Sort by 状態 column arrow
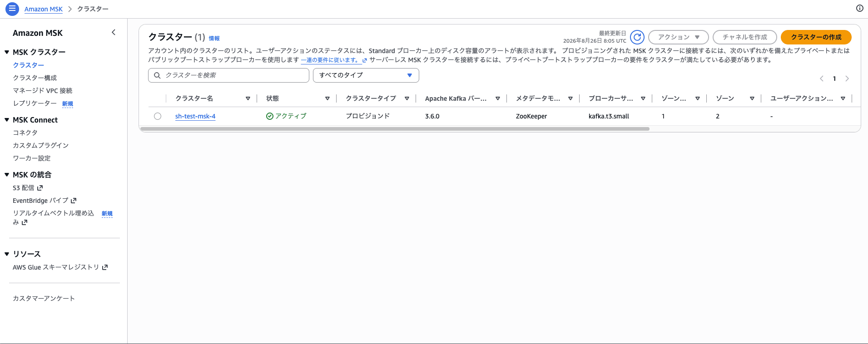Image resolution: width=868 pixels, height=344 pixels. click(x=327, y=98)
